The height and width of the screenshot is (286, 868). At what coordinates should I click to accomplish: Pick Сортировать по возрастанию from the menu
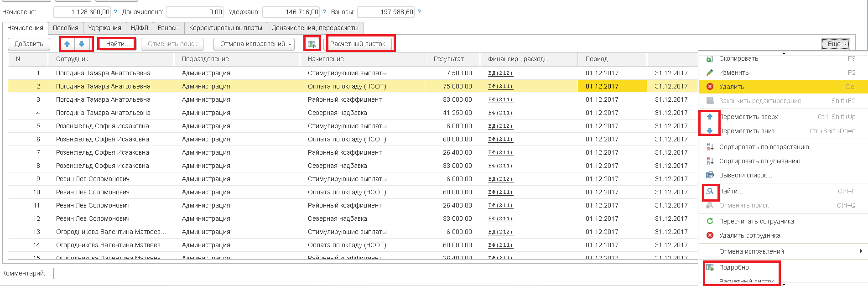pyautogui.click(x=783, y=147)
